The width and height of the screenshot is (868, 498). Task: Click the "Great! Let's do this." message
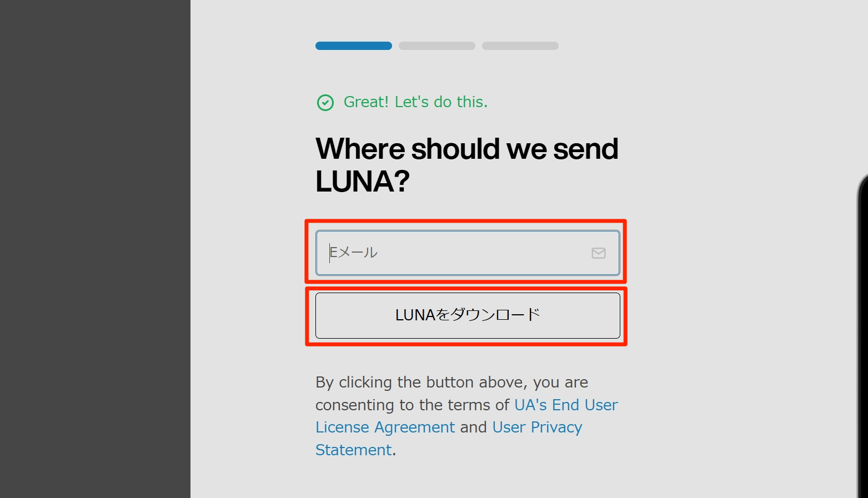[415, 102]
